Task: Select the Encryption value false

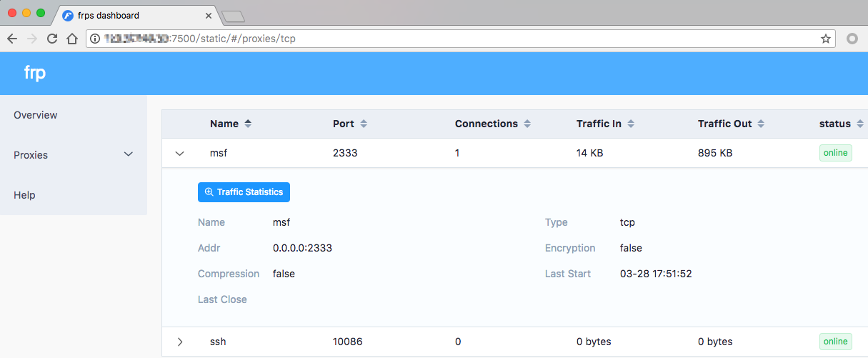Action: tap(631, 248)
